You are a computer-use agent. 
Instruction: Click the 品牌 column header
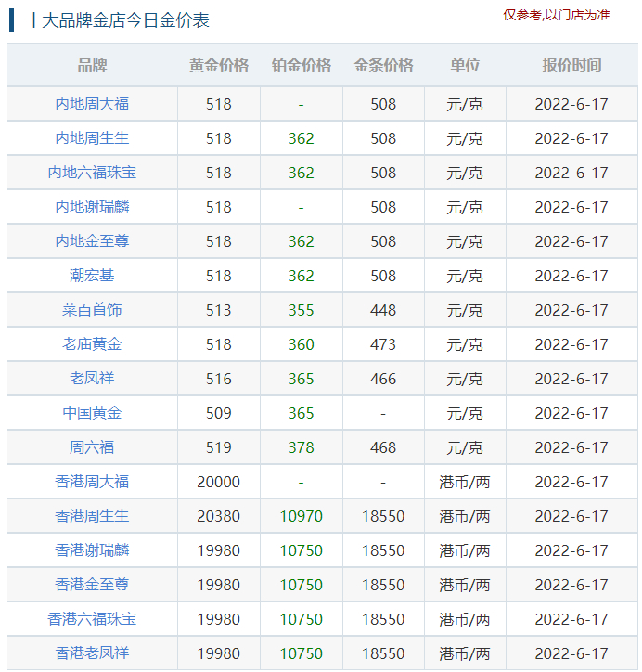tap(92, 66)
